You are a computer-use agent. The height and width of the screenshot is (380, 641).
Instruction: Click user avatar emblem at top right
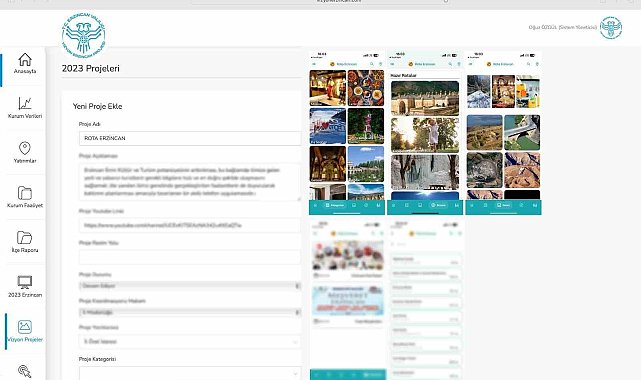coord(611,28)
